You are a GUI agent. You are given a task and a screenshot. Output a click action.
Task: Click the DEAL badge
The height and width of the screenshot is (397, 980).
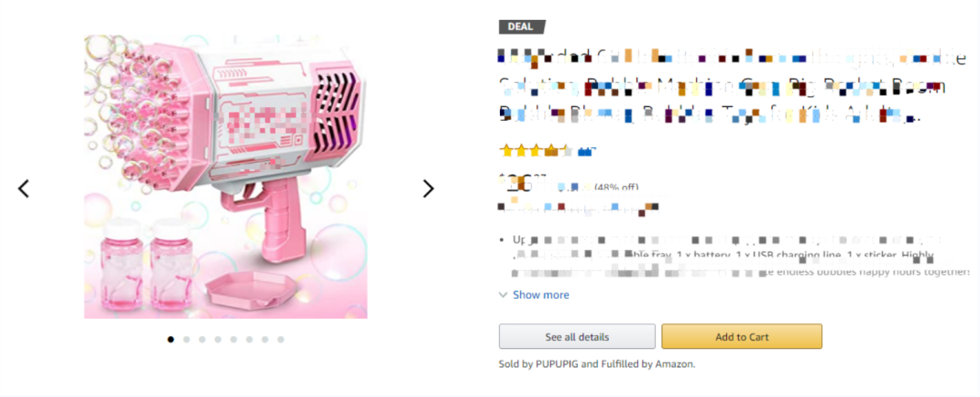click(522, 26)
